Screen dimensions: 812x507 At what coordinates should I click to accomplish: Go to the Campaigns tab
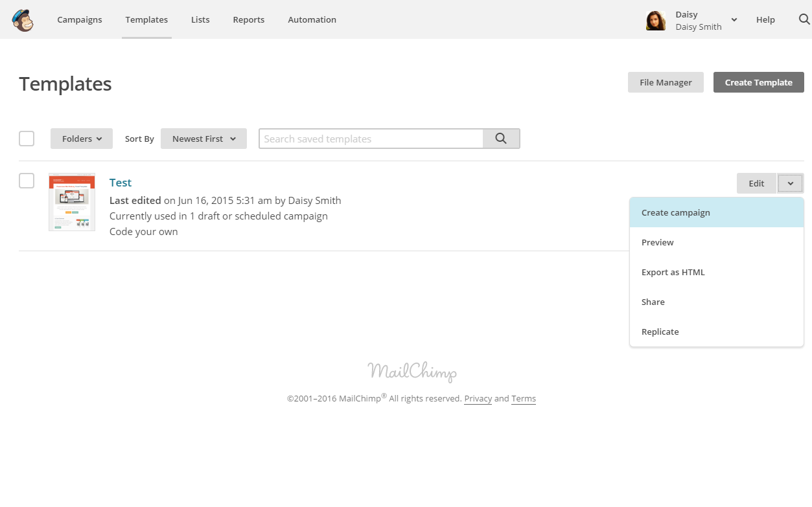point(80,19)
